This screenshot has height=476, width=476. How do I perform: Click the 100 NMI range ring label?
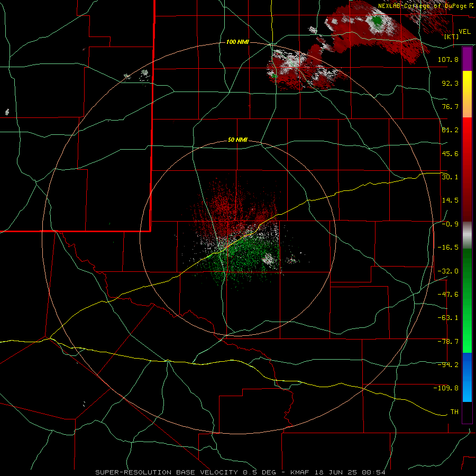pyautogui.click(x=237, y=42)
